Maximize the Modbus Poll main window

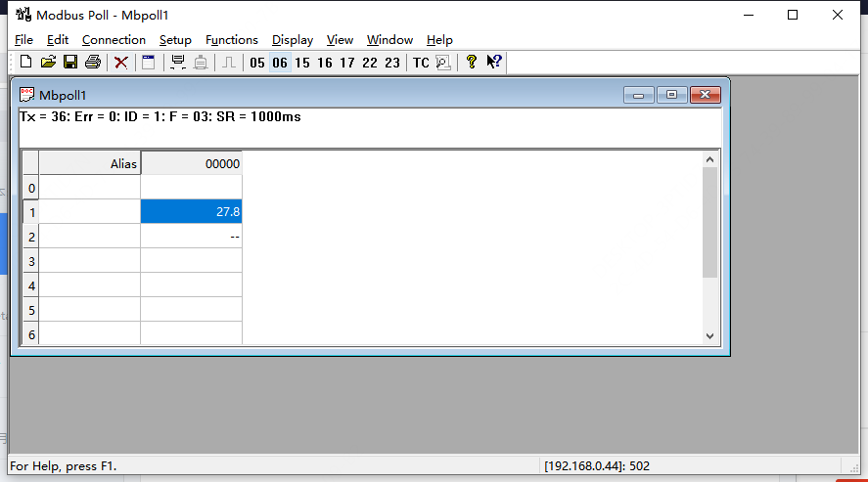(x=793, y=15)
